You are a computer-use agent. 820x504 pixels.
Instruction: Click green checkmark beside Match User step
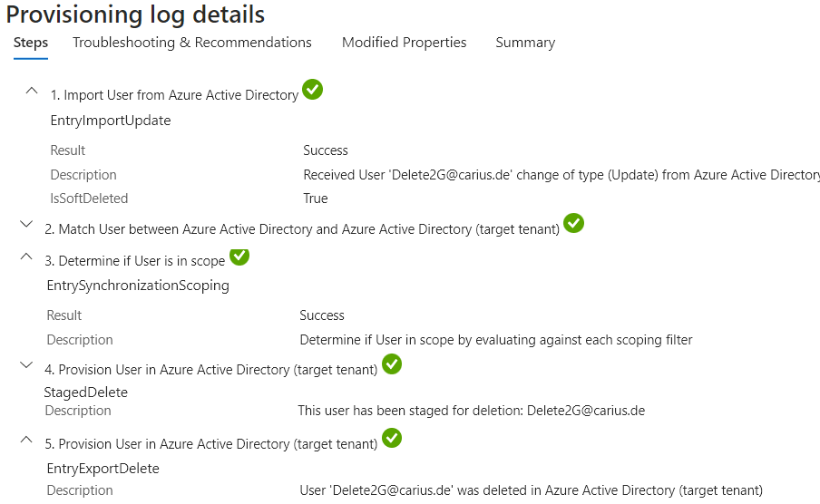[x=573, y=223]
